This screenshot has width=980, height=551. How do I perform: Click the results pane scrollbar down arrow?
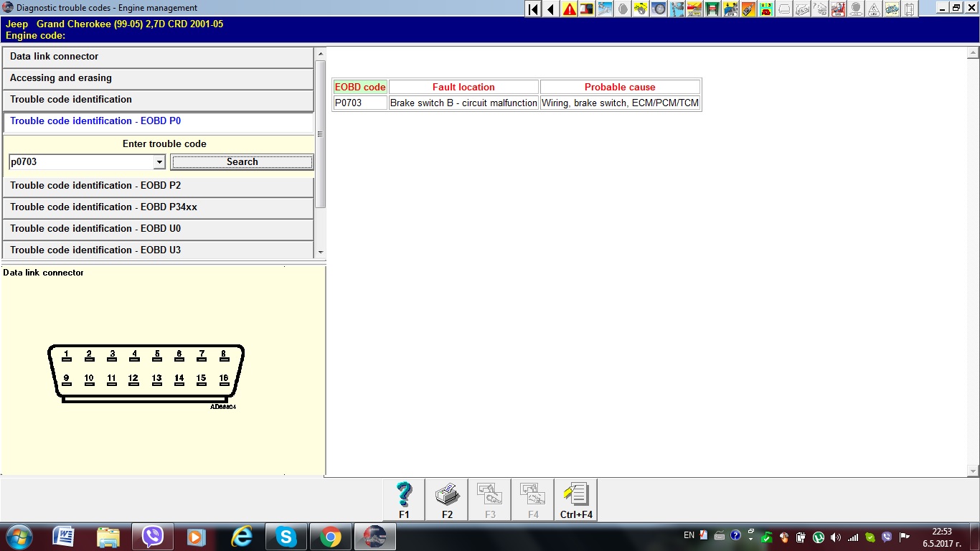(x=973, y=471)
